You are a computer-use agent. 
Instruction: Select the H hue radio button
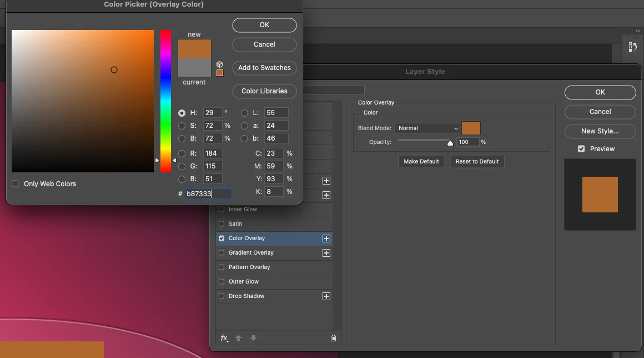182,113
